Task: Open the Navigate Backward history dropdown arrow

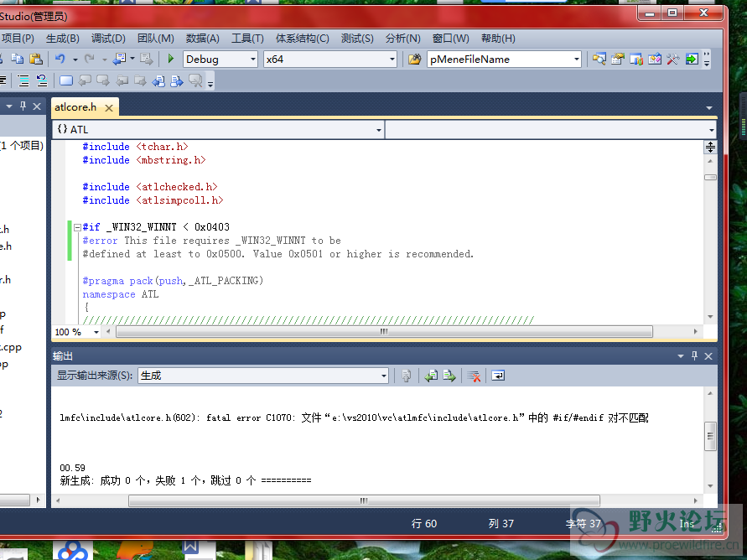Action: click(132, 59)
